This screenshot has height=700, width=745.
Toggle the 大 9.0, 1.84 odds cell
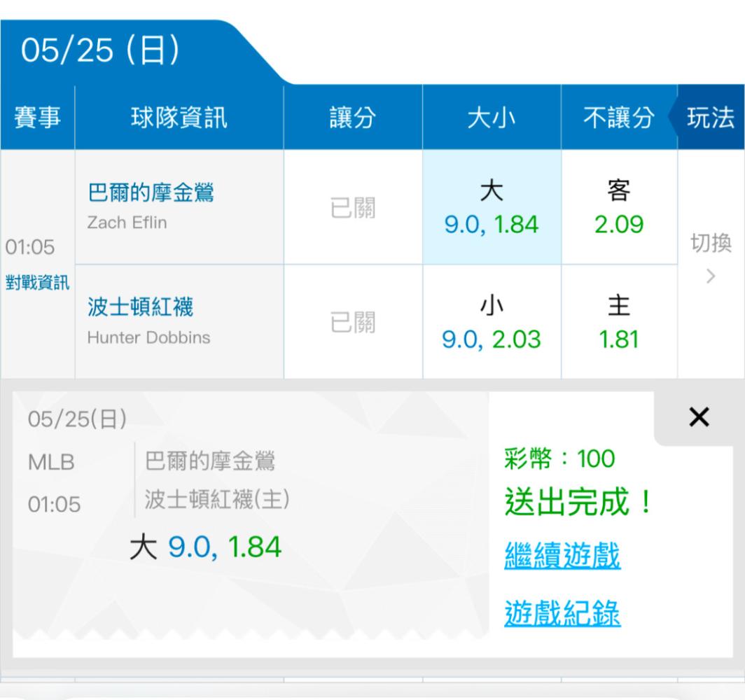pos(492,207)
